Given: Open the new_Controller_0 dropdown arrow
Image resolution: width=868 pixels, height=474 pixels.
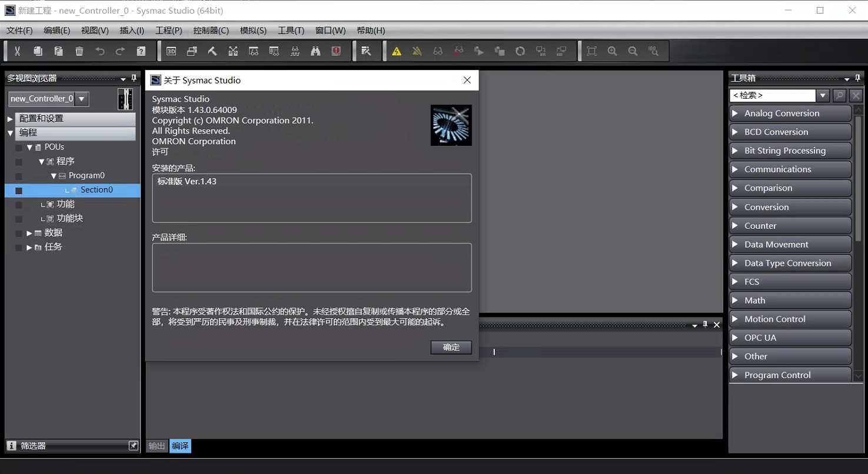Looking at the screenshot, I should click(x=82, y=99).
